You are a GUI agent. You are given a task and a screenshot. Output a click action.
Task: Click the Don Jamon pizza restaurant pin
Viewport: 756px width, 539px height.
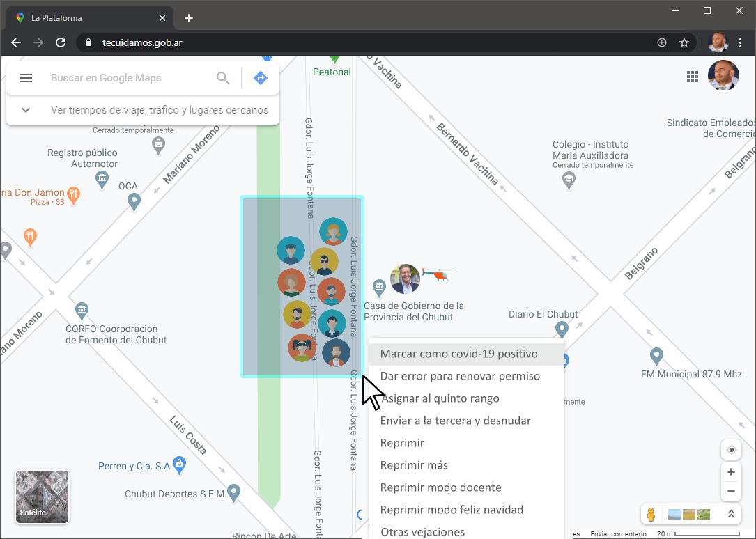click(73, 196)
